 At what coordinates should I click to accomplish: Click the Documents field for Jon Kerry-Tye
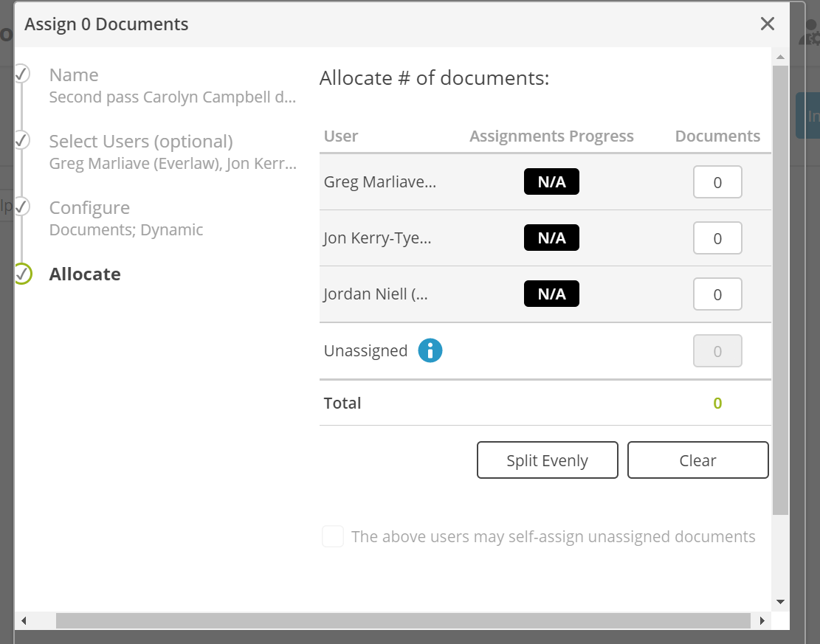coord(717,238)
